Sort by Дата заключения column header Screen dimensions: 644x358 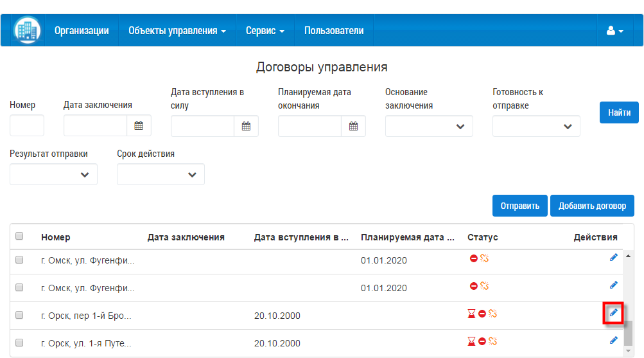click(186, 237)
